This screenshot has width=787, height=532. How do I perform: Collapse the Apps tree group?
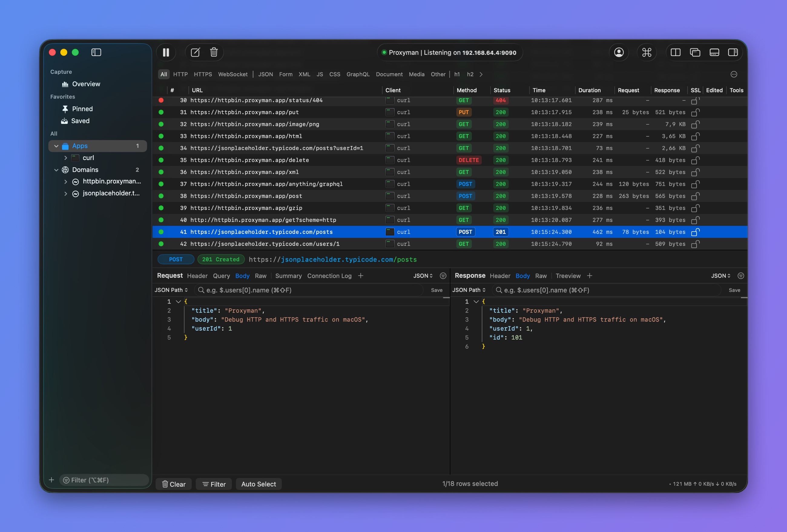(56, 146)
